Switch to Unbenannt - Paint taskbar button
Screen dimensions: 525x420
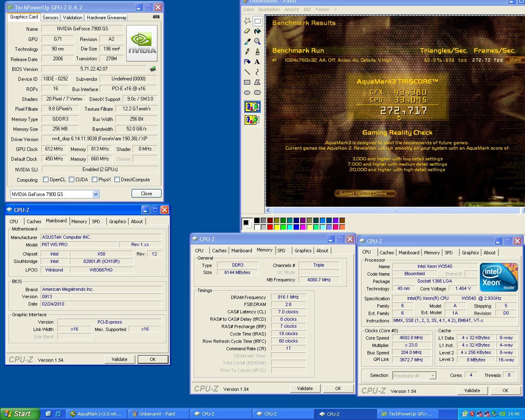[157, 414]
